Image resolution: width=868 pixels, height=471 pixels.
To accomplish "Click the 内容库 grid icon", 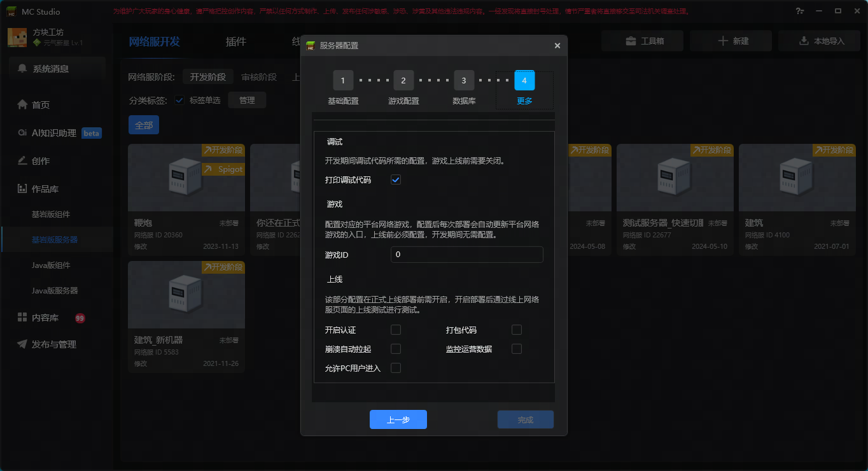I will tap(22, 318).
